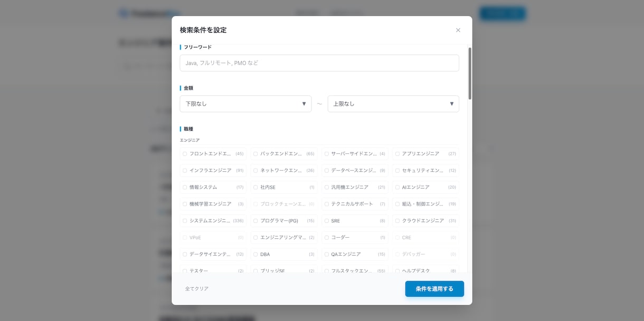Image resolution: width=644 pixels, height=321 pixels.
Task: Tick the アプリエンジニア checkbox
Action: [x=397, y=154]
